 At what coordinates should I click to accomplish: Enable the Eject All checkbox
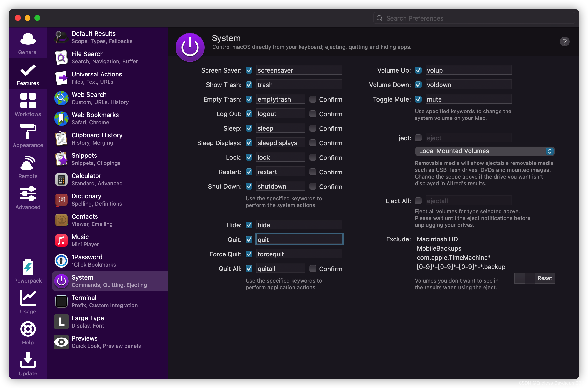(418, 201)
